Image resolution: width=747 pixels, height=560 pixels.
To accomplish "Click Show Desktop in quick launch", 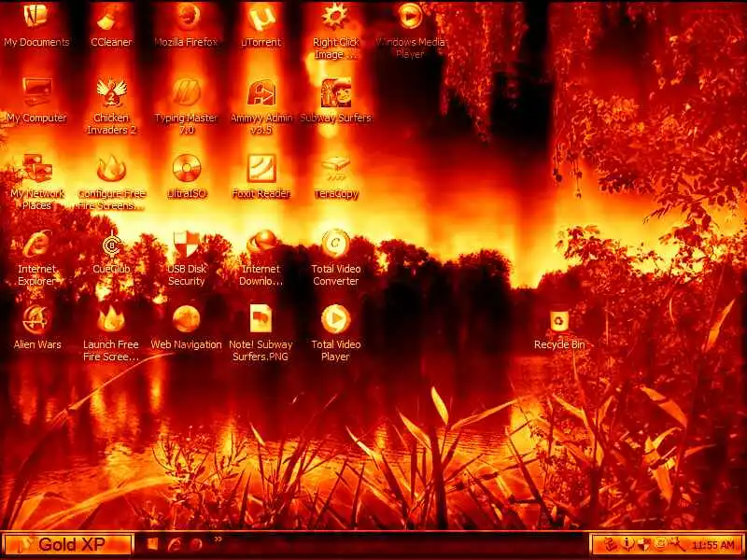I will pyautogui.click(x=152, y=544).
